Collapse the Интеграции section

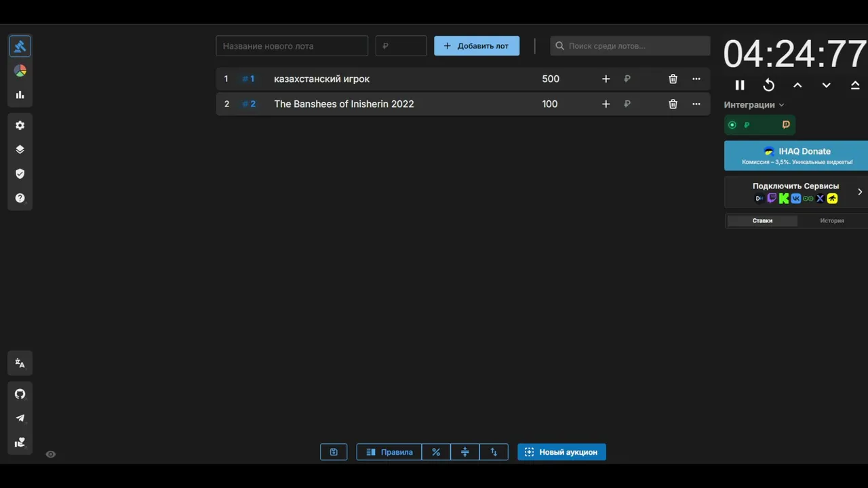[x=754, y=105]
